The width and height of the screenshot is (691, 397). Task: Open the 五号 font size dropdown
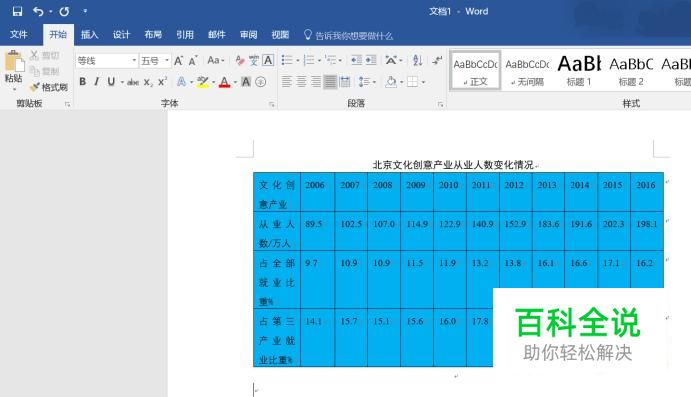(x=167, y=60)
